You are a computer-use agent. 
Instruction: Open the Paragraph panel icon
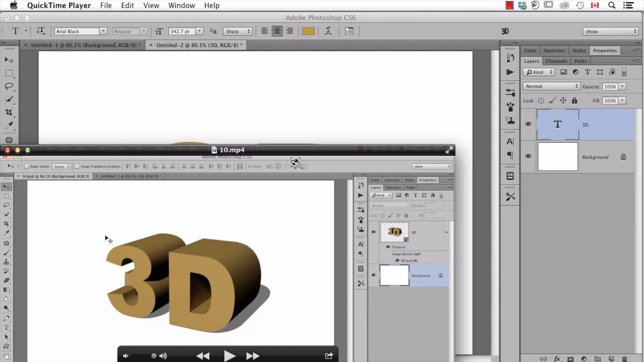coord(510,155)
